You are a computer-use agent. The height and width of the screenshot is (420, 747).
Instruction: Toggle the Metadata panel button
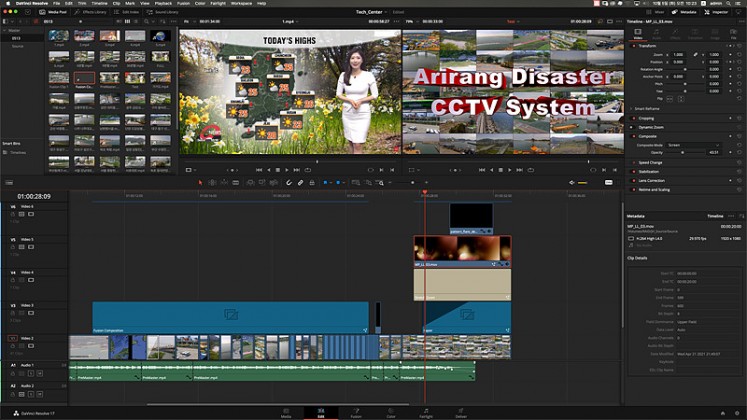[x=684, y=12]
